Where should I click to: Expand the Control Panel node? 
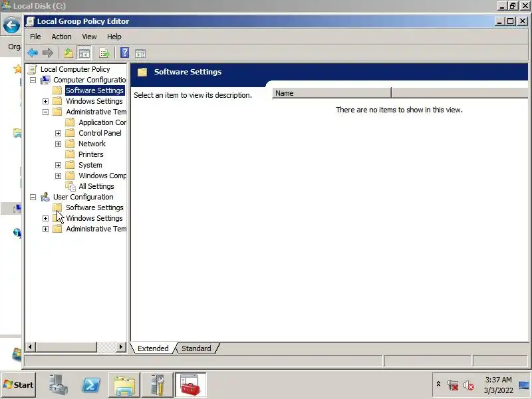coord(58,134)
